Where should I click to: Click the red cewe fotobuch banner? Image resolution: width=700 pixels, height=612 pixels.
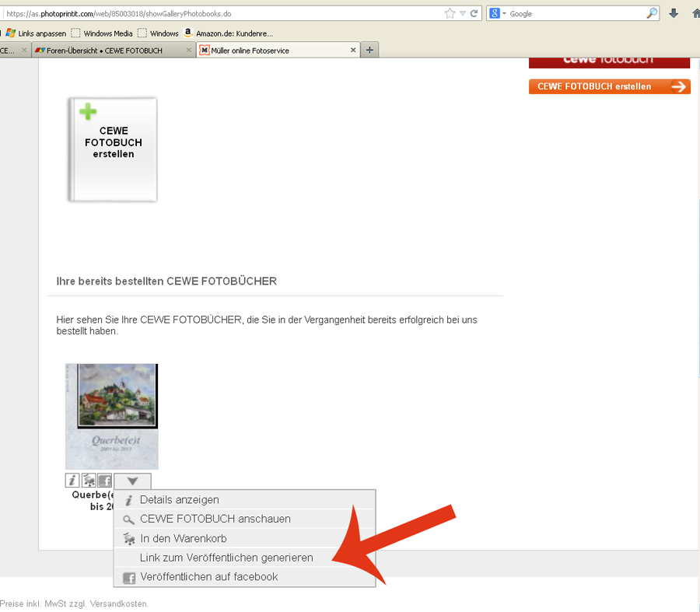pos(609,62)
